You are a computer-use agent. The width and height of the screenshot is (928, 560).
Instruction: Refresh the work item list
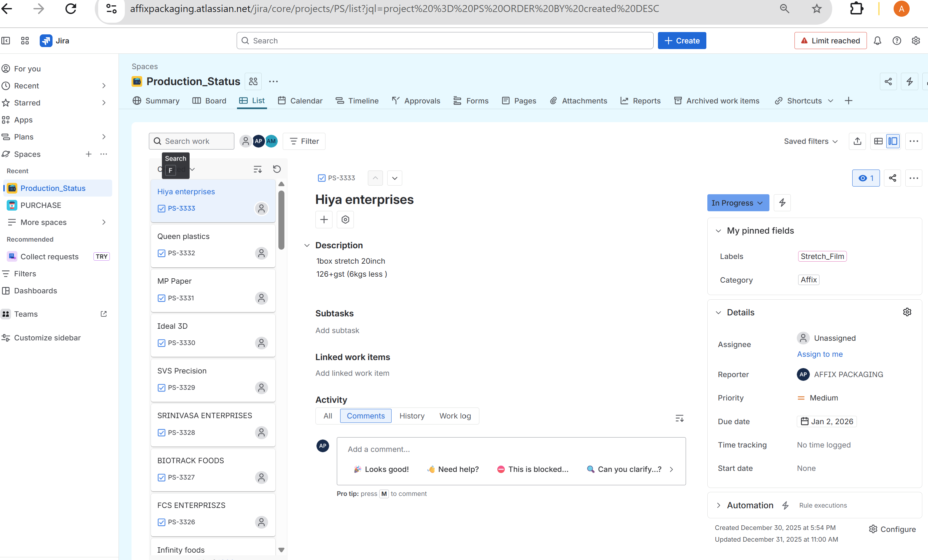[x=277, y=169]
